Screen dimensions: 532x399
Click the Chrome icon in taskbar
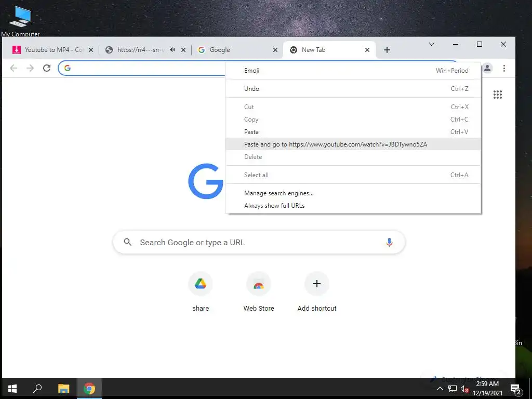[x=89, y=389]
